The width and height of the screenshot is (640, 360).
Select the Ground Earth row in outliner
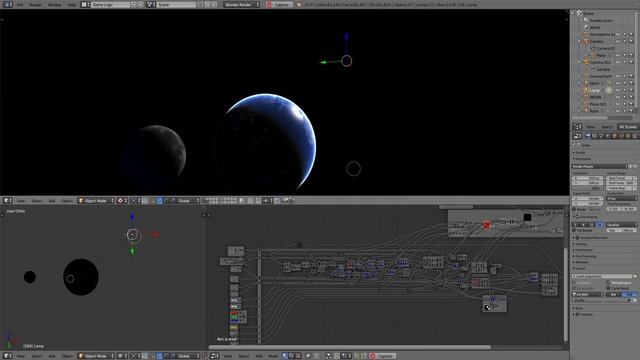tap(601, 76)
